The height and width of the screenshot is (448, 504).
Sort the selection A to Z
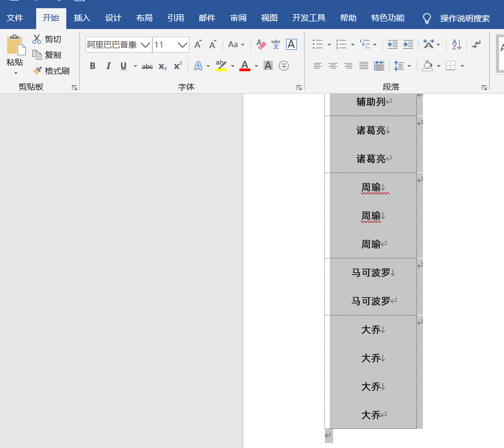pos(456,44)
